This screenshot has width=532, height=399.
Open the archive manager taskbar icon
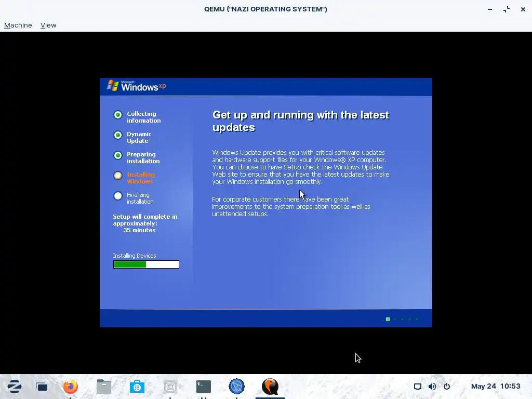[170, 387]
